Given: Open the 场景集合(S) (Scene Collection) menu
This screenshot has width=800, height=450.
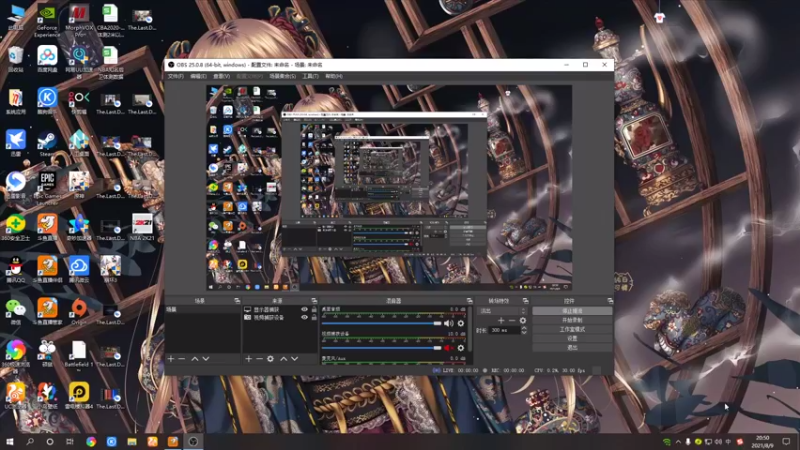Looking at the screenshot, I should tap(283, 76).
